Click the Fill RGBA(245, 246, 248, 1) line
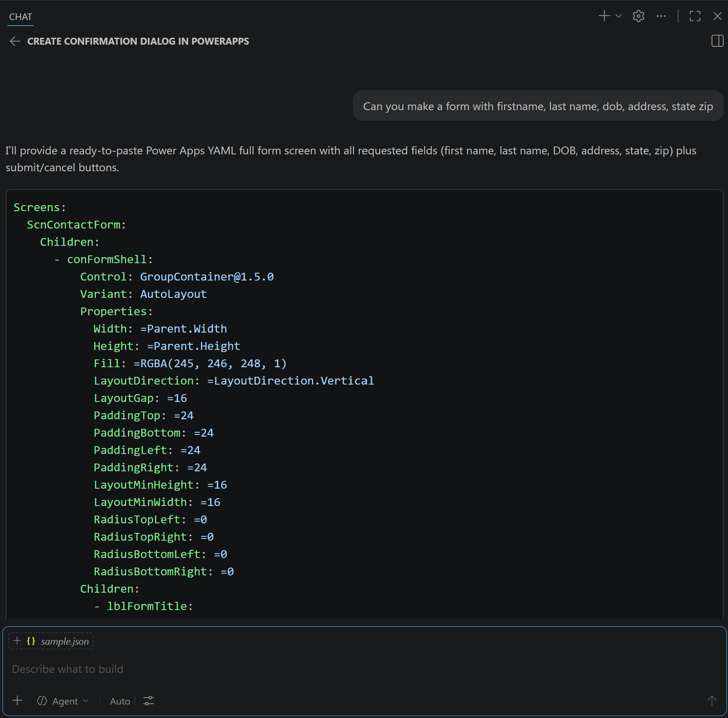The height and width of the screenshot is (718, 728). coord(190,363)
